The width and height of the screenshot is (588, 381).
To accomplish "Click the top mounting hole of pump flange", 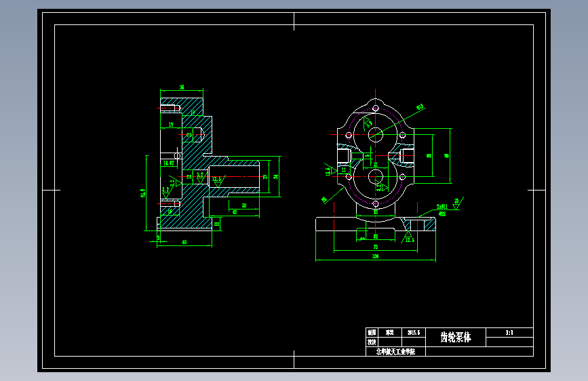I will pos(375,108).
